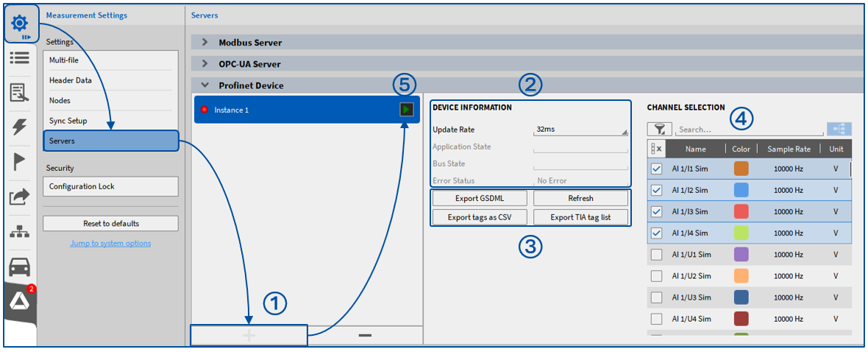Click 10000 Hz of AI 1/U1 Sim
The image size is (868, 352).
(x=789, y=255)
